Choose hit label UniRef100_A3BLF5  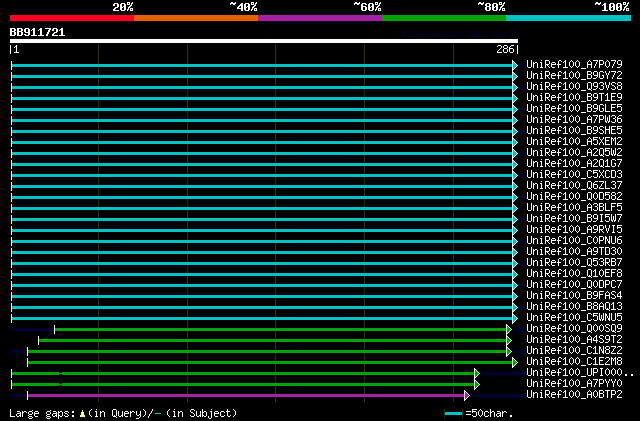point(574,208)
